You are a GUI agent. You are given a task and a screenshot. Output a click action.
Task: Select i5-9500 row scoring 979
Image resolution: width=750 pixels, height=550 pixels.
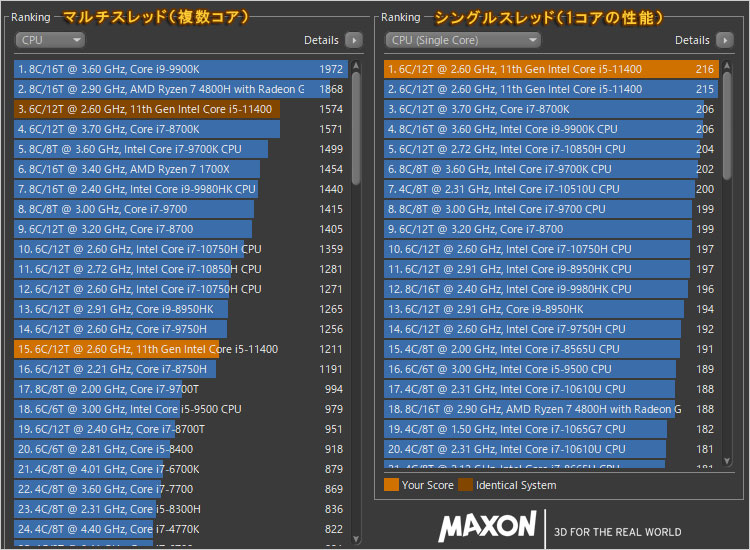181,409
